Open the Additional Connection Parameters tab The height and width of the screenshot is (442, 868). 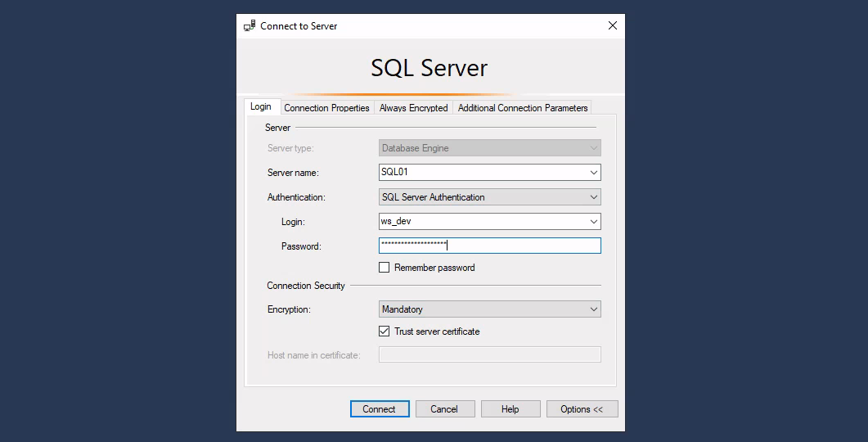tap(523, 108)
